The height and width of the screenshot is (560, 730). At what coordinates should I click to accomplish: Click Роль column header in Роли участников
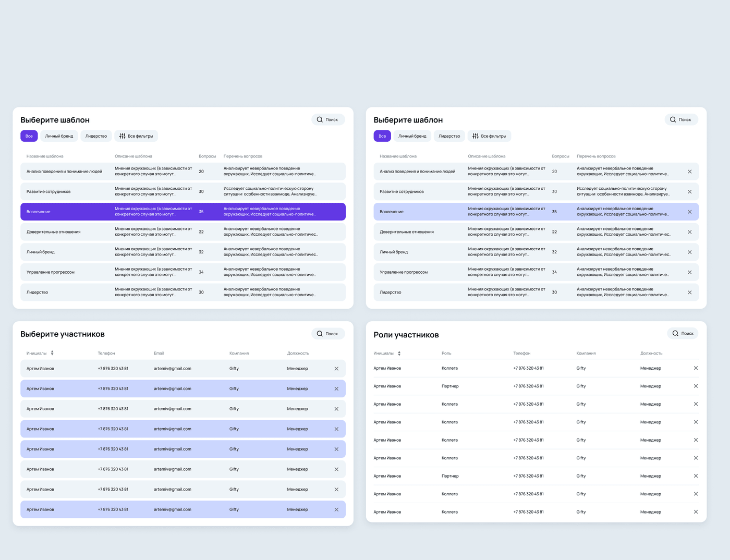point(446,354)
